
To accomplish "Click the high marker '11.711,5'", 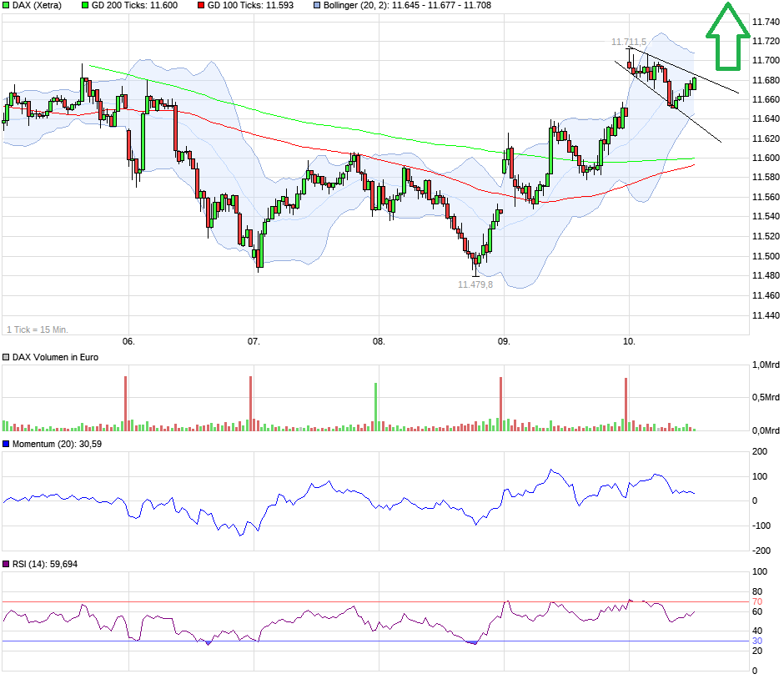I will 629,42.
